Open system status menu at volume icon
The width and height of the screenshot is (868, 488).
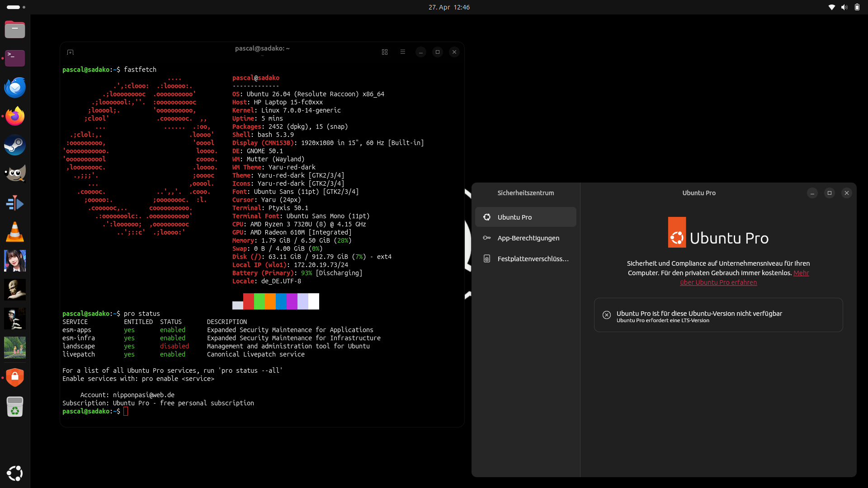point(844,7)
